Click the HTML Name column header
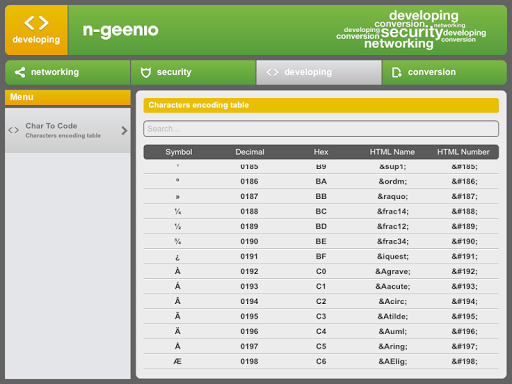This screenshot has height=384, width=512. (392, 152)
